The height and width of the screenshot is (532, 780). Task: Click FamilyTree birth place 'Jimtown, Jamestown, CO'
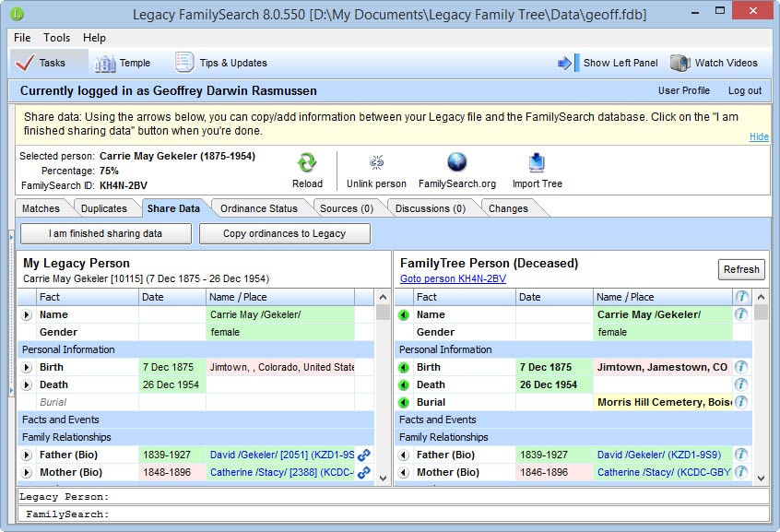(x=662, y=367)
